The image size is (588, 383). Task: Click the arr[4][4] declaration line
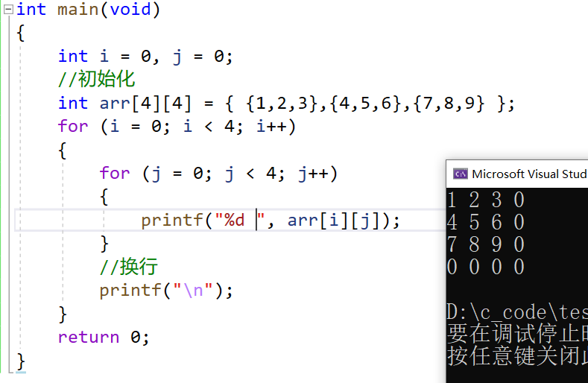click(x=286, y=103)
